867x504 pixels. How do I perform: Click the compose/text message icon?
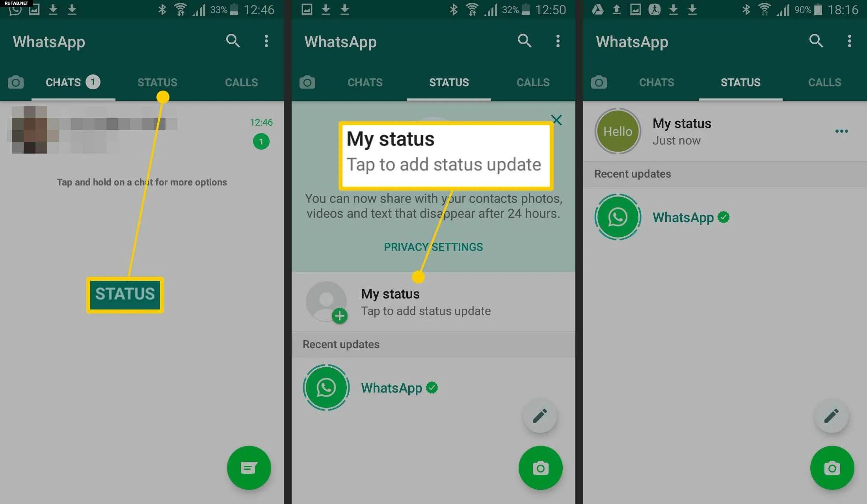point(249,468)
